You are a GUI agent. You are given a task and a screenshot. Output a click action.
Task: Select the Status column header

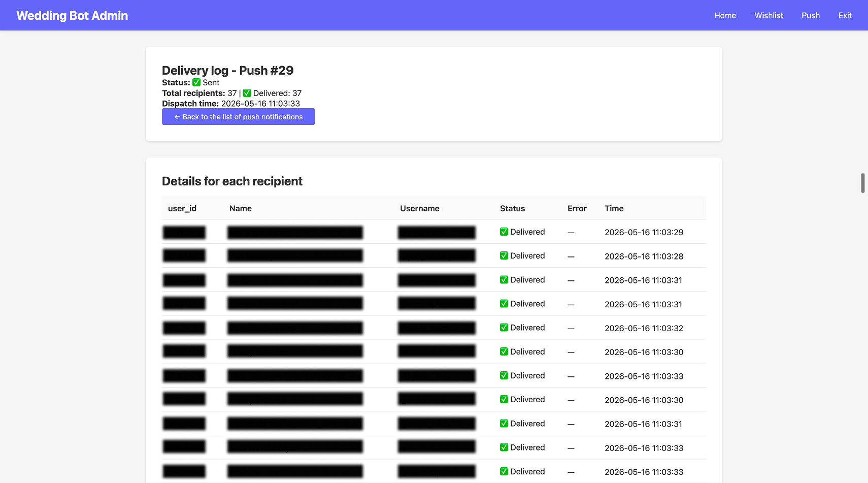512,208
